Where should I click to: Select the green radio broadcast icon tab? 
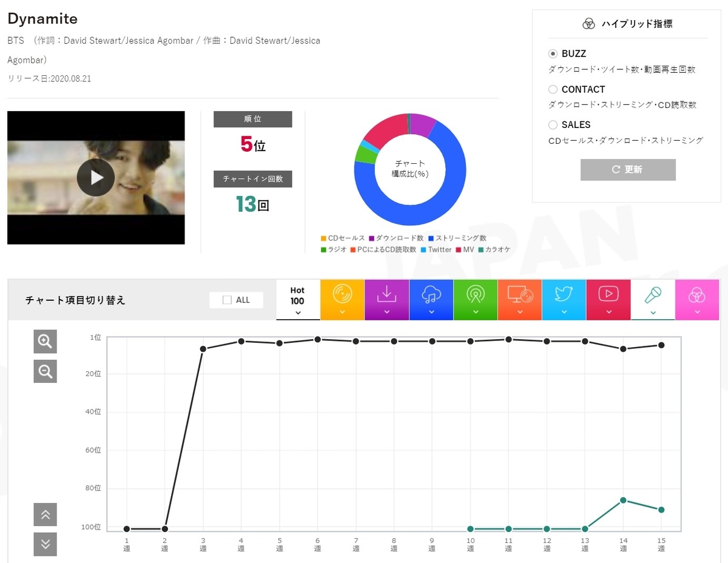[x=476, y=300]
